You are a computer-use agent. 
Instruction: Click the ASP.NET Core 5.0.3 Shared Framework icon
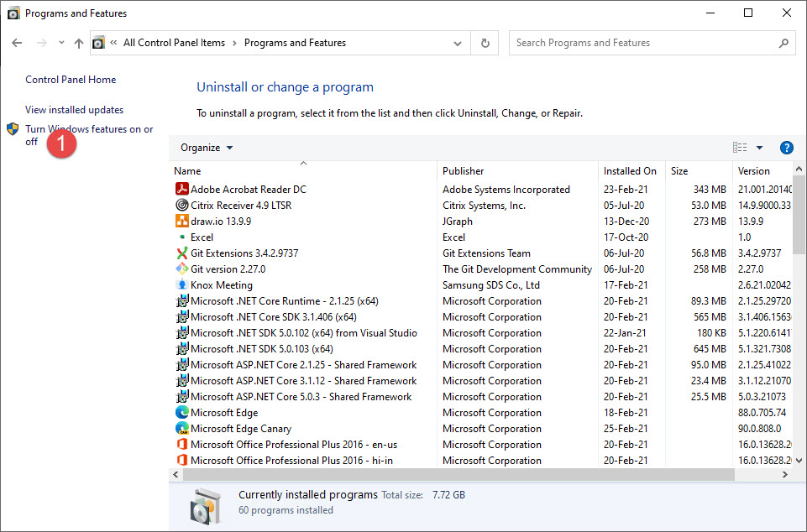pyautogui.click(x=181, y=396)
